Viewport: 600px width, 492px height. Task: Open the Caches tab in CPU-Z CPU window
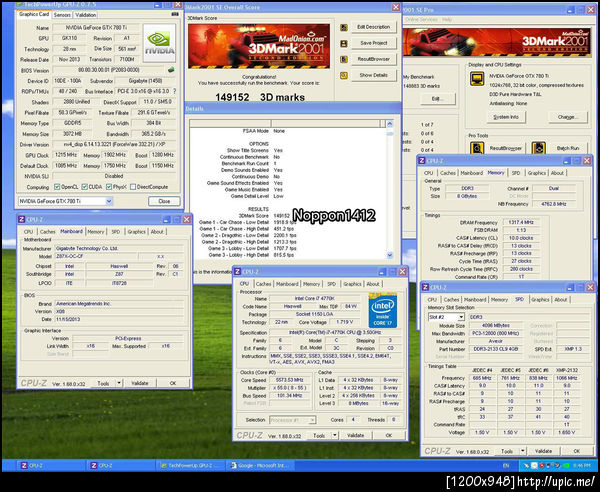(262, 284)
